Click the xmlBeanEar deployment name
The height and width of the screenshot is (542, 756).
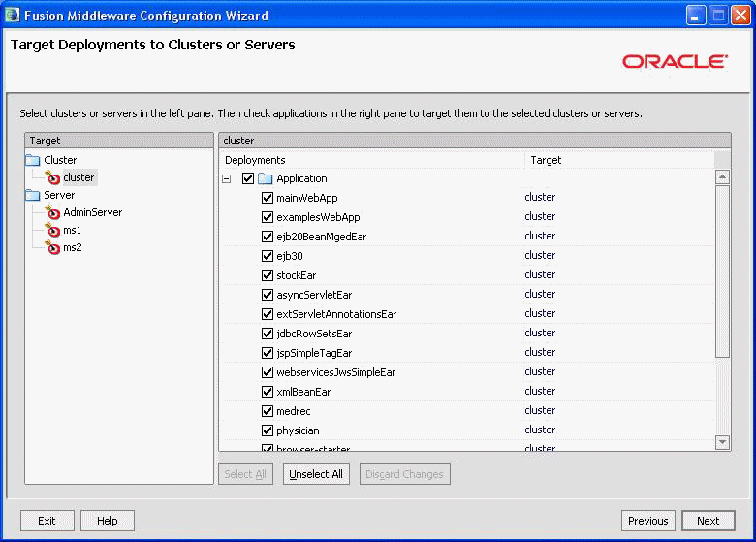(303, 392)
